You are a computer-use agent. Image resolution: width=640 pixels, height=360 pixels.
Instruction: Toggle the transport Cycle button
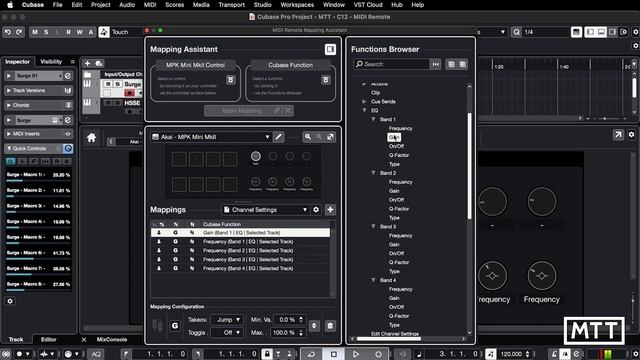(311, 354)
